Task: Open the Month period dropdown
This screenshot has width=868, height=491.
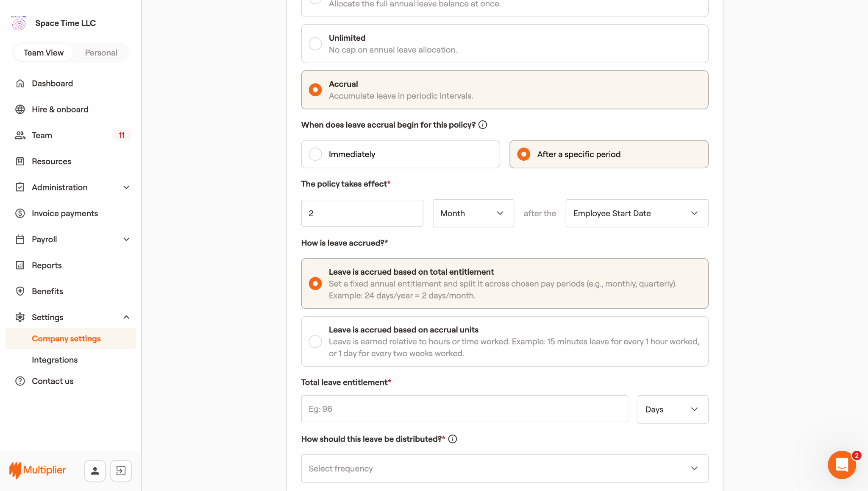Action: (473, 213)
